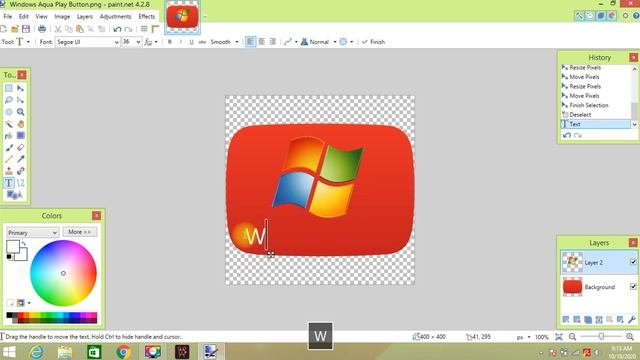Select the Move Selection tool
This screenshot has width=640, height=360.
point(20,100)
